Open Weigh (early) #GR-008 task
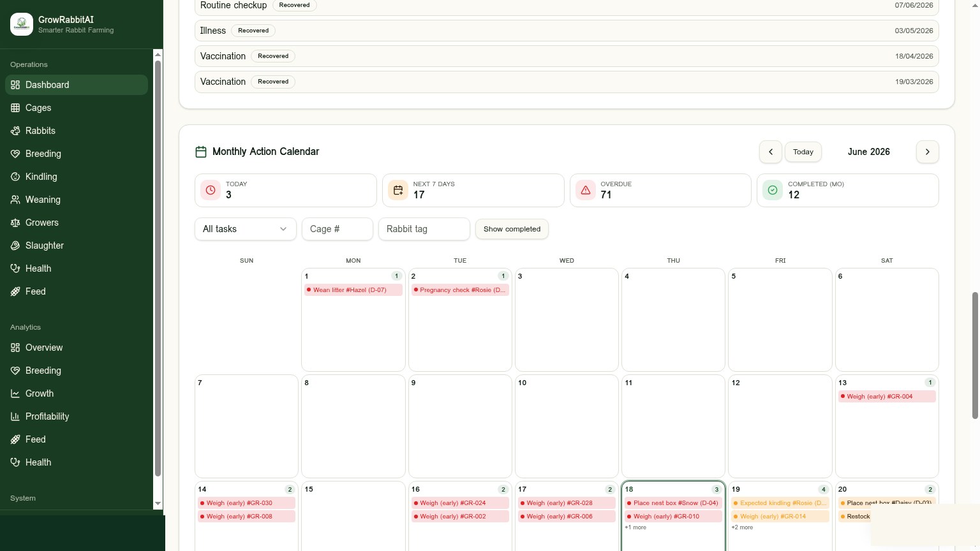This screenshot has width=980, height=551. click(x=246, y=516)
